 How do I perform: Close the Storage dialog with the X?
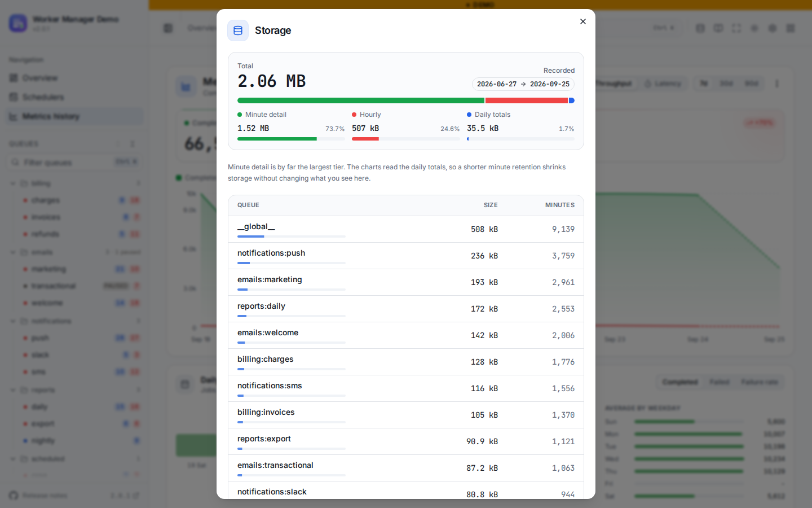point(583,21)
